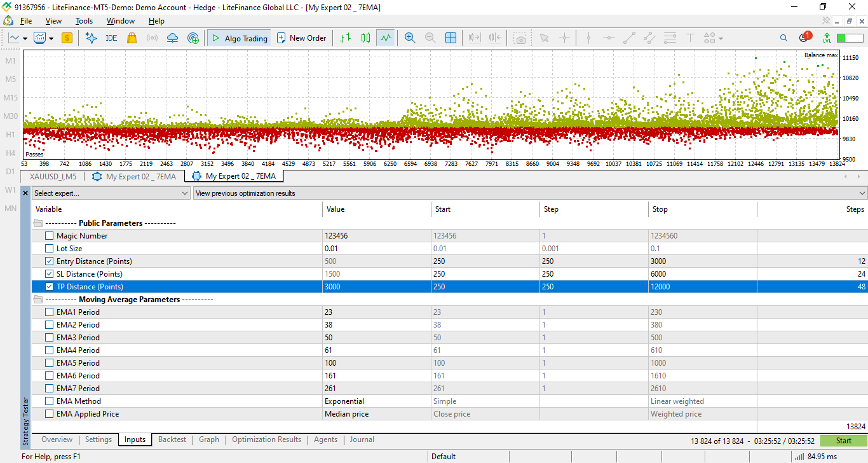Screen dimensions: 868x463
Task: Click the Zoom Out magnifier icon
Action: pyautogui.click(x=430, y=38)
